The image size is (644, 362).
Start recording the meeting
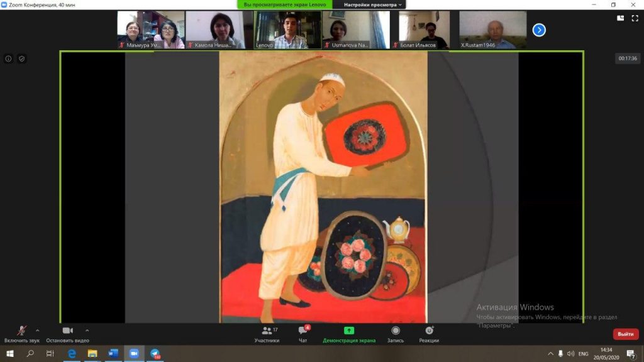396,334
